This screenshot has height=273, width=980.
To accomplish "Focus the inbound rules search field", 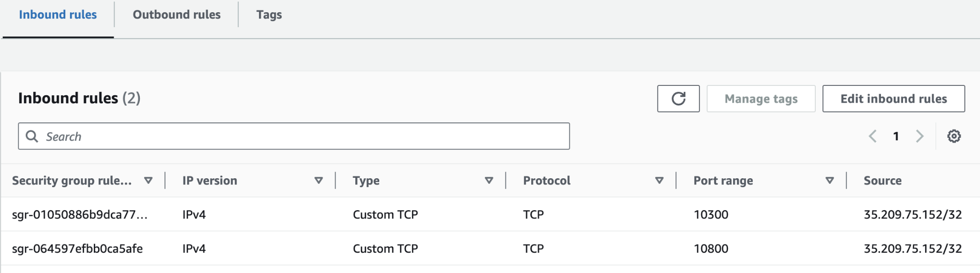I will [294, 136].
